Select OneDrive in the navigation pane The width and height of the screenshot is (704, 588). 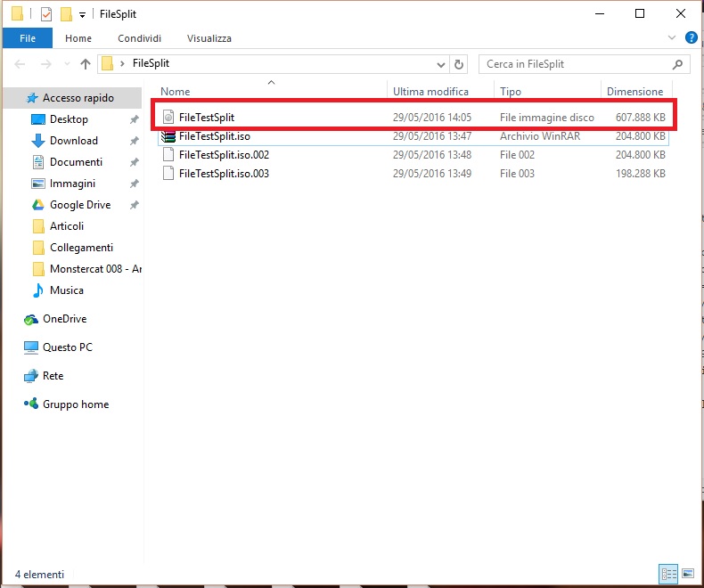click(64, 319)
